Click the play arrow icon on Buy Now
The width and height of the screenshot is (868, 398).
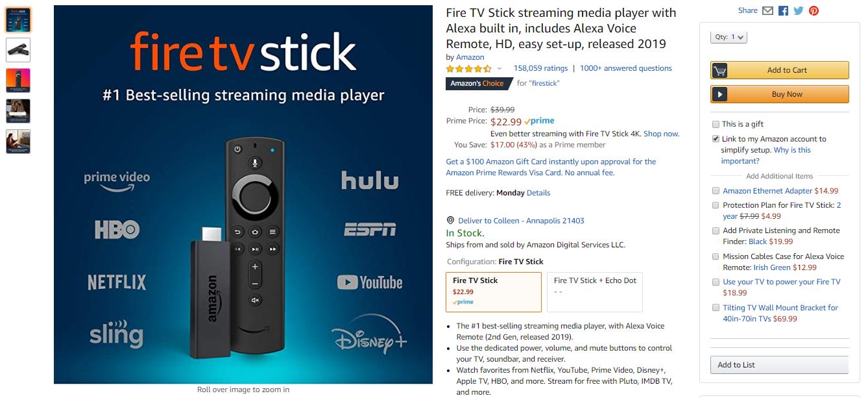point(719,94)
